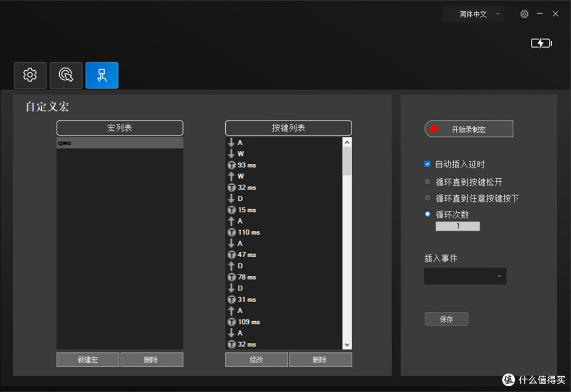Select 循环直到按键松开 radio option
Viewport: 571px width, 392px height.
pyautogui.click(x=428, y=182)
